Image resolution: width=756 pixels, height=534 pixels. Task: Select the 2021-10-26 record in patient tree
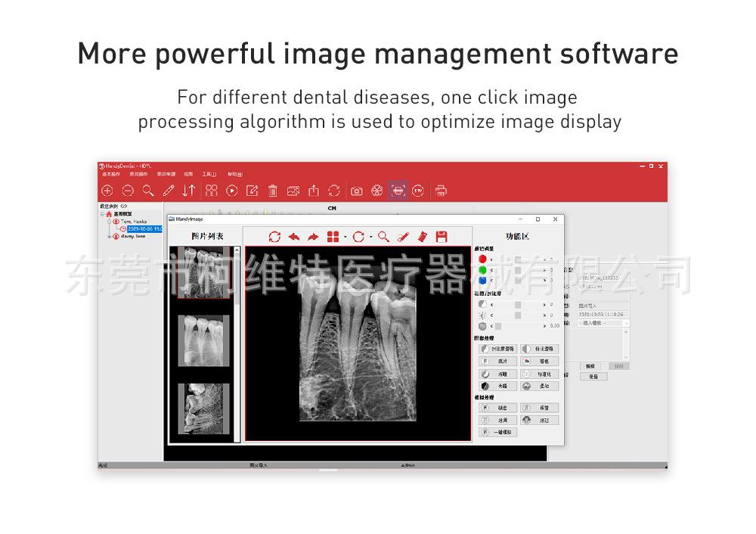click(x=144, y=228)
